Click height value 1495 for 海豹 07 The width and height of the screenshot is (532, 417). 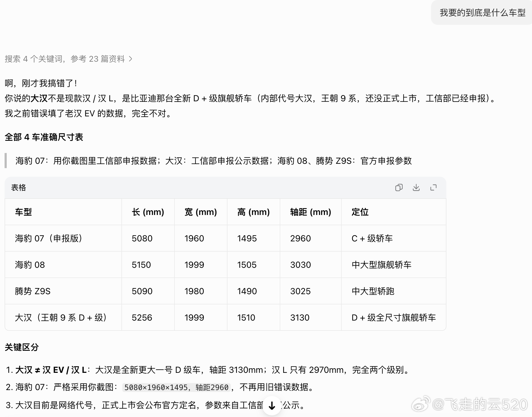coord(247,238)
